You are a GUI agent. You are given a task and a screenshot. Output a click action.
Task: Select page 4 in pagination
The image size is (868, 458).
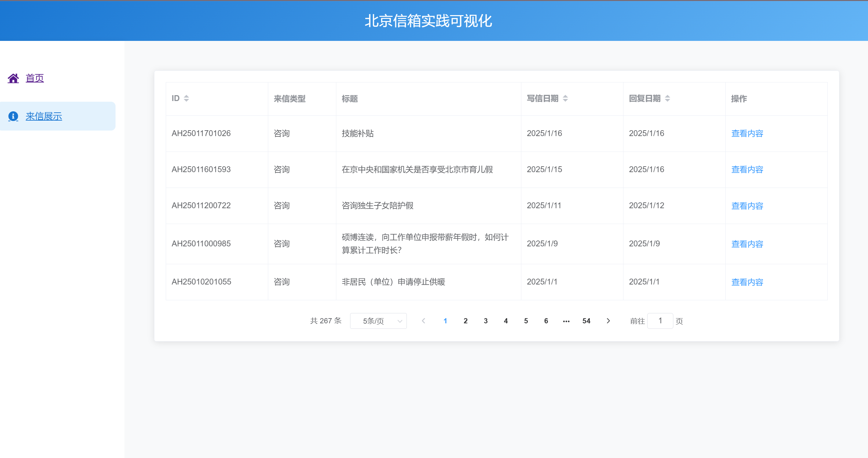pos(506,321)
